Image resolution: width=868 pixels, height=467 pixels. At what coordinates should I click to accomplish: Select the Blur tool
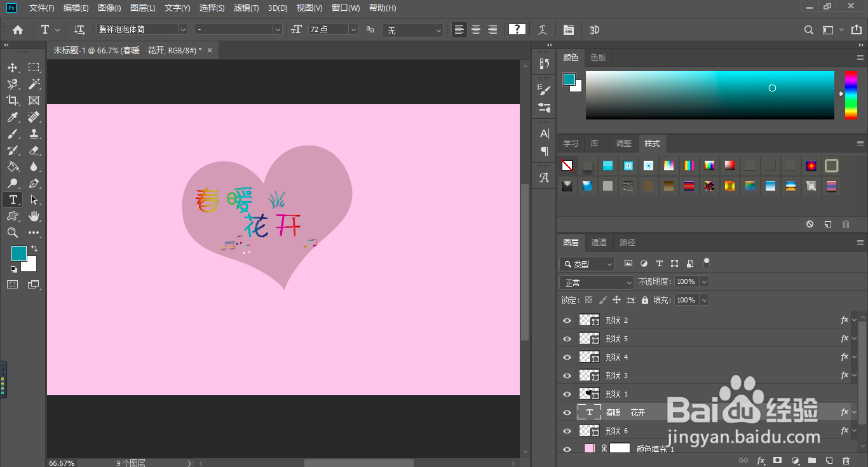(34, 166)
